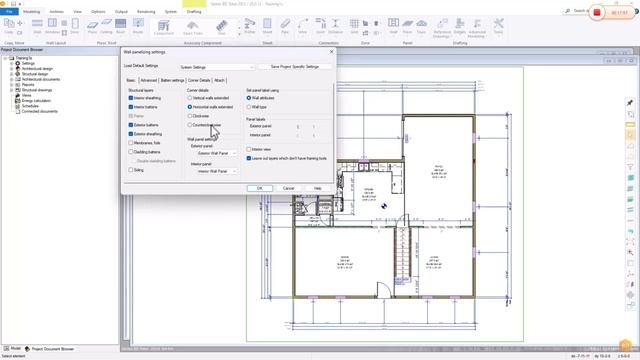Switch to the Advanced tab
Image resolution: width=640 pixels, height=360 pixels.
(149, 80)
